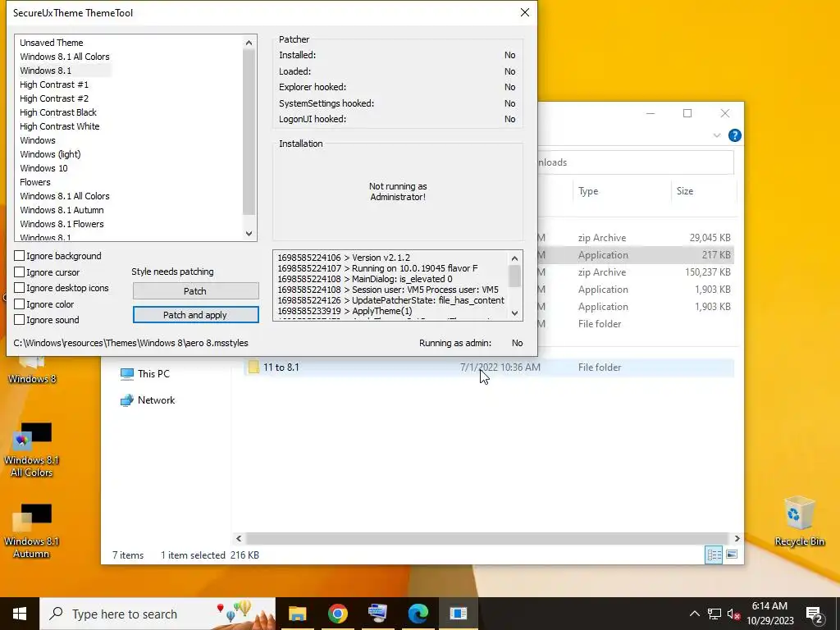Viewport: 840px width, 630px height.
Task: Select the 29,045 KB zip Archive row
Action: [637, 237]
